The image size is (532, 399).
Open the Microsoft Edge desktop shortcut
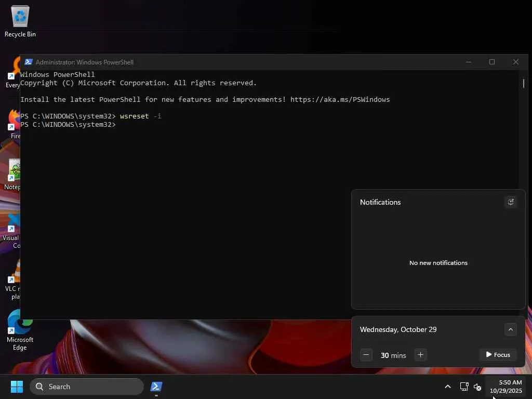[x=20, y=330]
